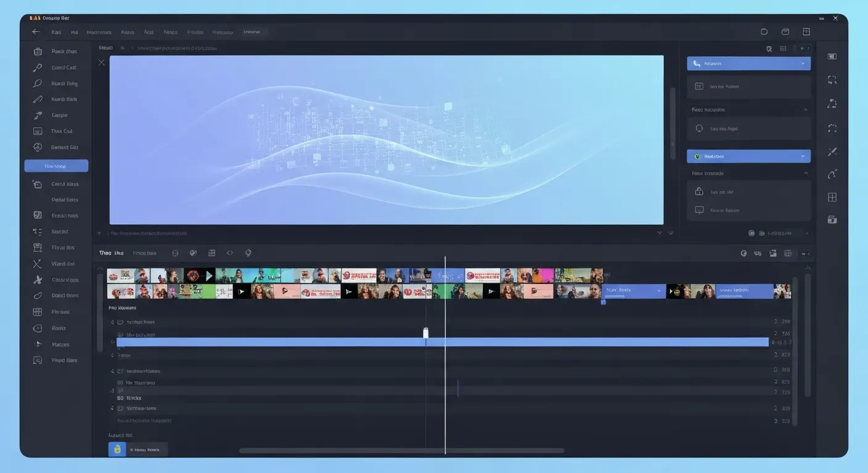
Task: Select the split tool in the timeline toolbar
Action: point(175,253)
